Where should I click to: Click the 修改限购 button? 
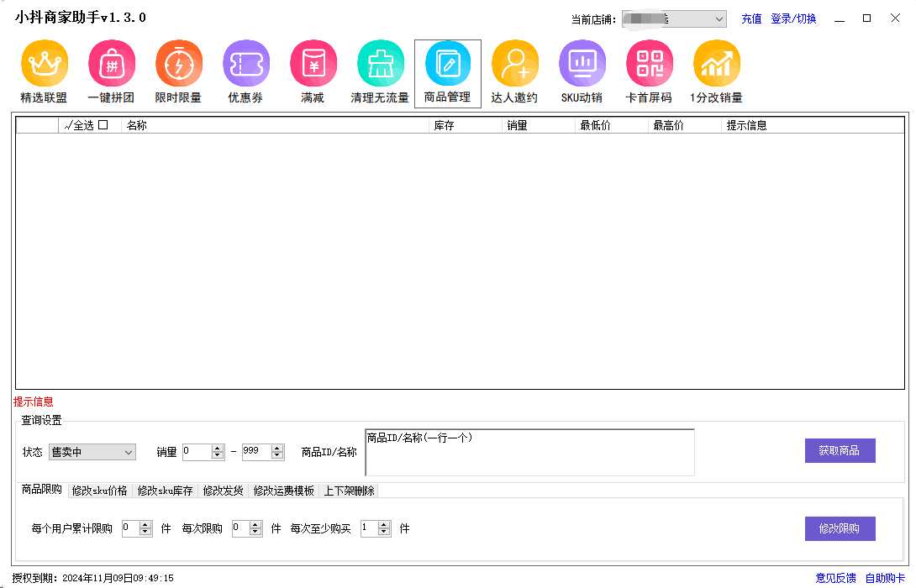coord(840,528)
